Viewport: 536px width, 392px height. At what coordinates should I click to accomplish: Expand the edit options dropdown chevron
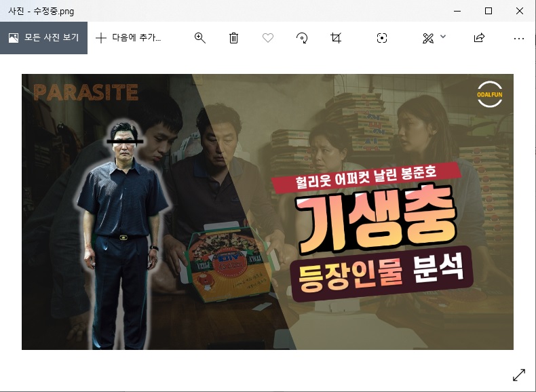(443, 36)
